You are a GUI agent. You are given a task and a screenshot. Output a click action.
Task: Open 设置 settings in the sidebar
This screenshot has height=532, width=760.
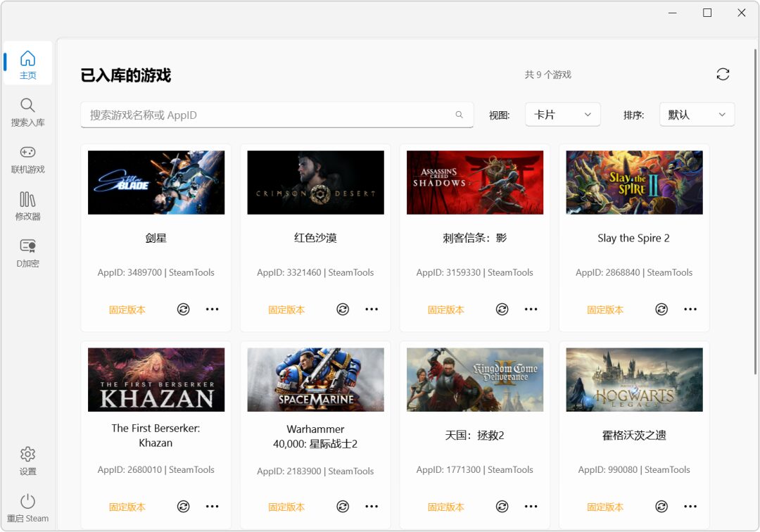[x=27, y=461]
